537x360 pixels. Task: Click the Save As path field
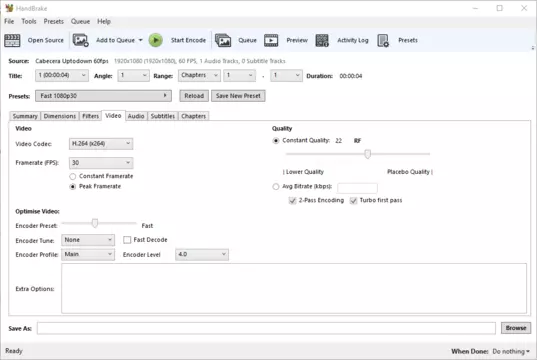[x=266, y=328]
